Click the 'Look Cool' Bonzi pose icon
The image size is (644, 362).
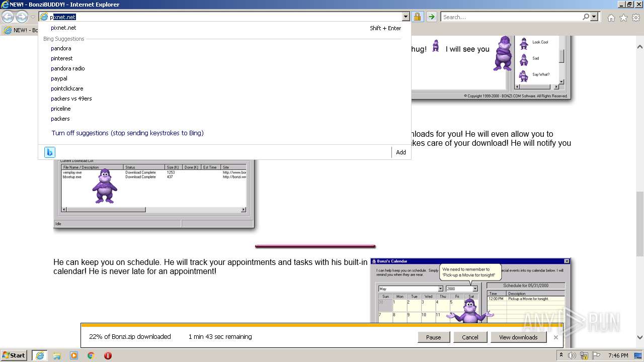(x=524, y=43)
